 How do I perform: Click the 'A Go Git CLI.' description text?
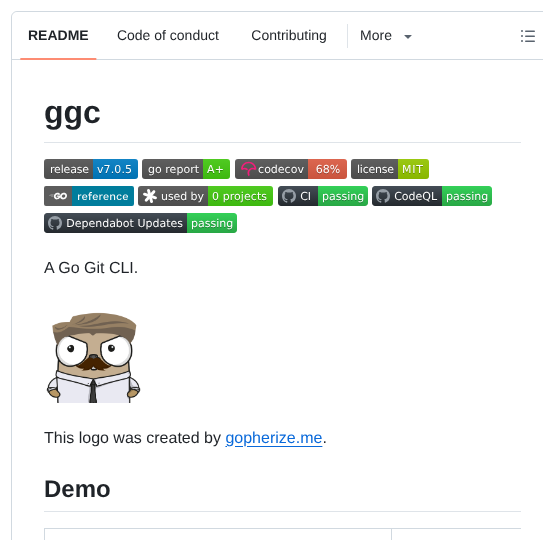coord(91,268)
